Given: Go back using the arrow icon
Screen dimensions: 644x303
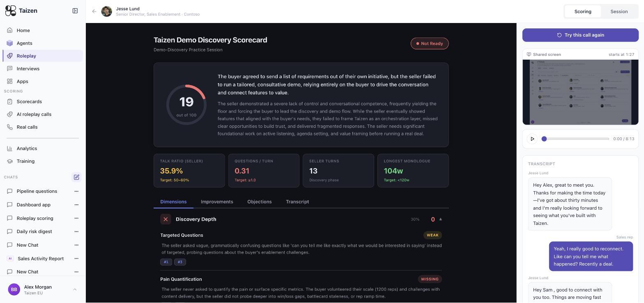Looking at the screenshot, I should tap(94, 12).
